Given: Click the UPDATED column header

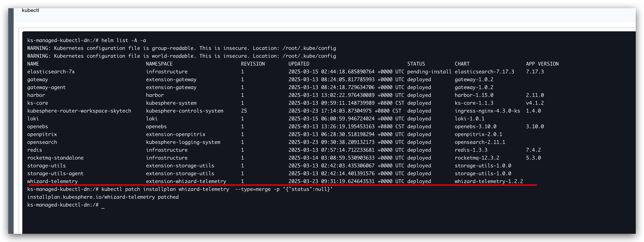Looking at the screenshot, I should [299, 64].
